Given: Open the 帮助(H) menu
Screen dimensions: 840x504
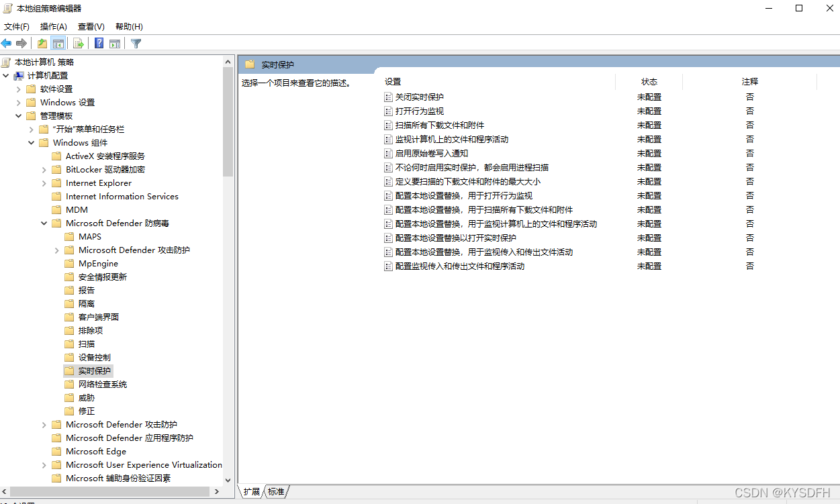Looking at the screenshot, I should 129,27.
